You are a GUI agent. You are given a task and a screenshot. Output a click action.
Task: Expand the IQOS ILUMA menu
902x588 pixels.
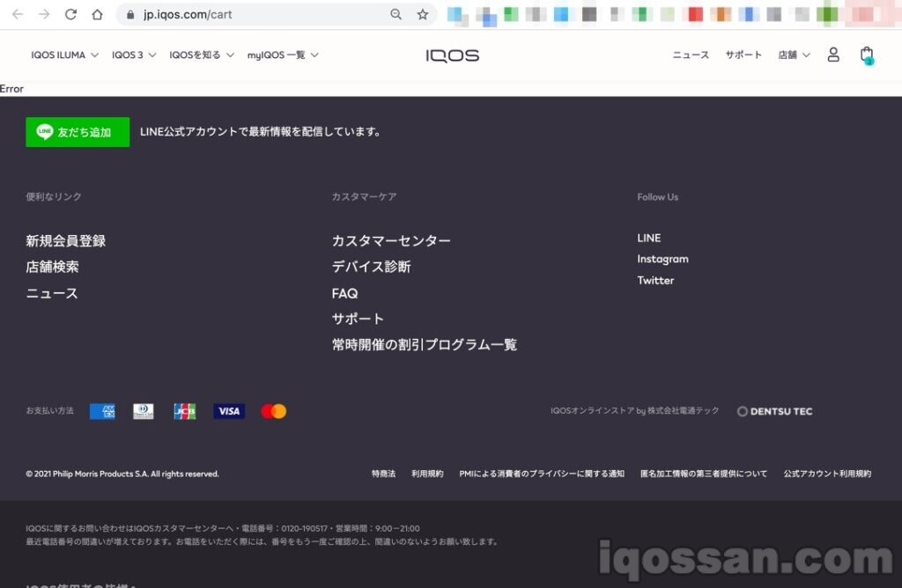(64, 55)
